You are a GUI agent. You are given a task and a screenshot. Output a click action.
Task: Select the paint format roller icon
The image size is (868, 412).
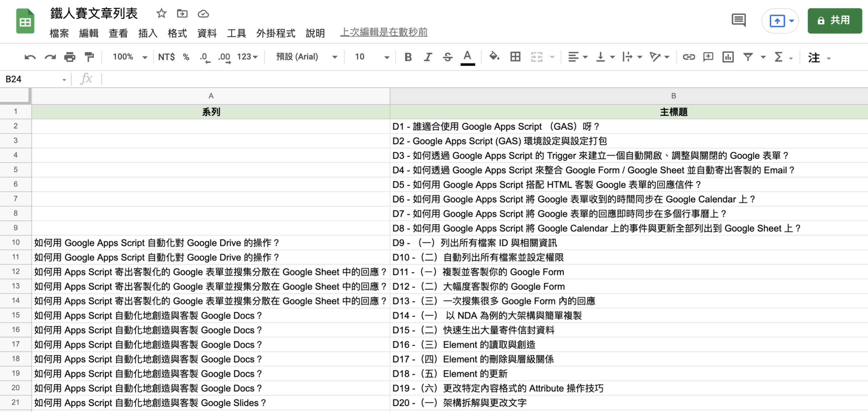89,57
